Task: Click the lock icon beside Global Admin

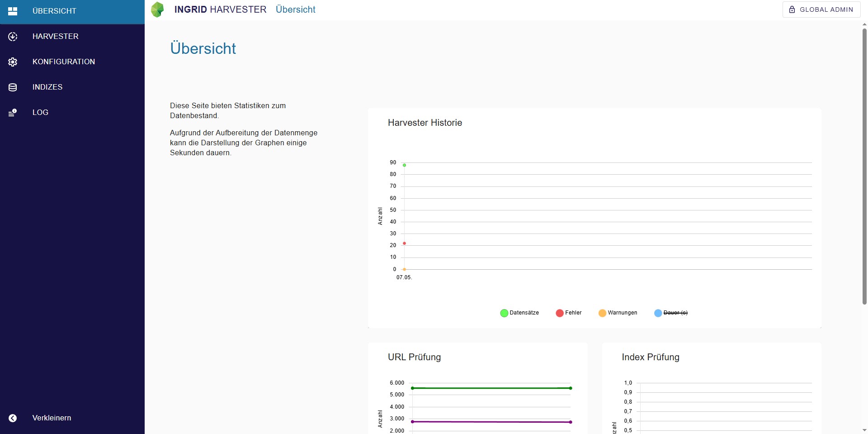Action: coord(792,10)
